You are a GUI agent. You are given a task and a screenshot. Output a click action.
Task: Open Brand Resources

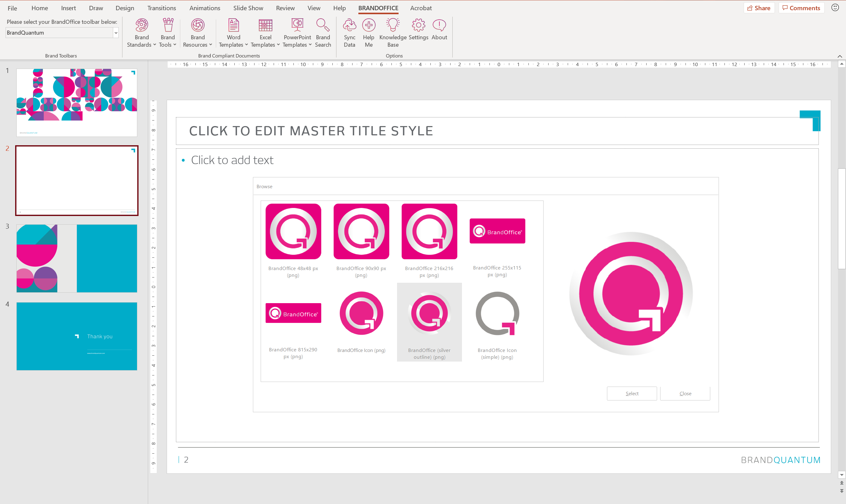pyautogui.click(x=197, y=33)
